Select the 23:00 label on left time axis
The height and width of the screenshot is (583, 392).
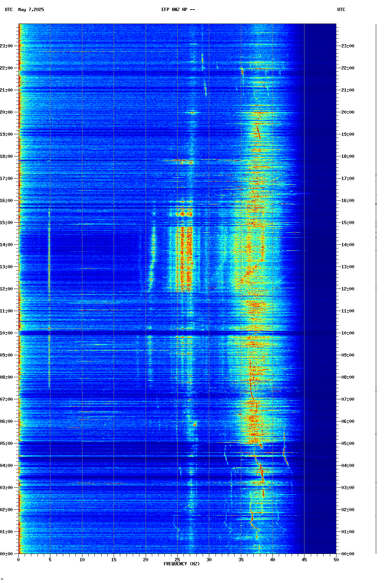coord(6,46)
